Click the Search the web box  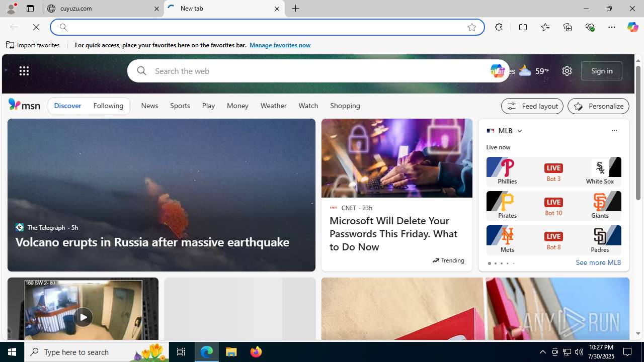pos(318,71)
